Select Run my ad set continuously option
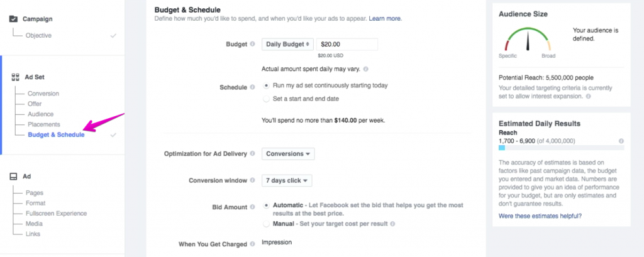Viewport: 644px width, 257px height. [266, 86]
